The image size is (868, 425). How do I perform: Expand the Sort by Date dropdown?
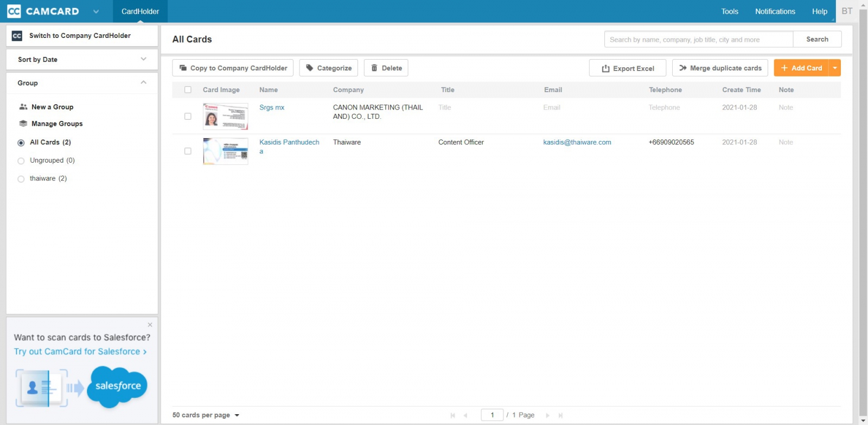pos(143,59)
